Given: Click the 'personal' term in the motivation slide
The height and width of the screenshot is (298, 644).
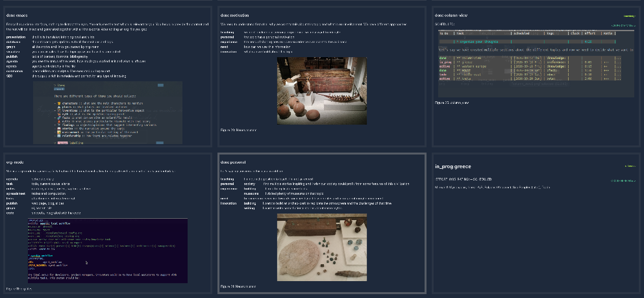Looking at the screenshot, I should 227,37.
